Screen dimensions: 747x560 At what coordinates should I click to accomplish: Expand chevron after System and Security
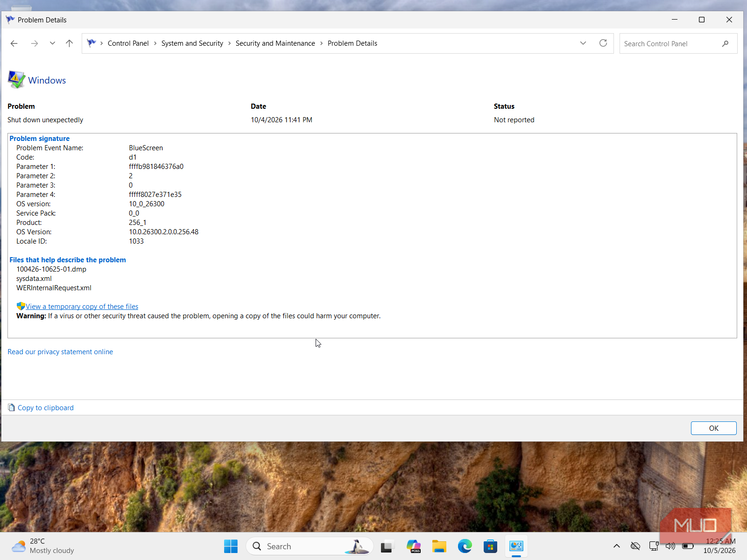pyautogui.click(x=230, y=43)
